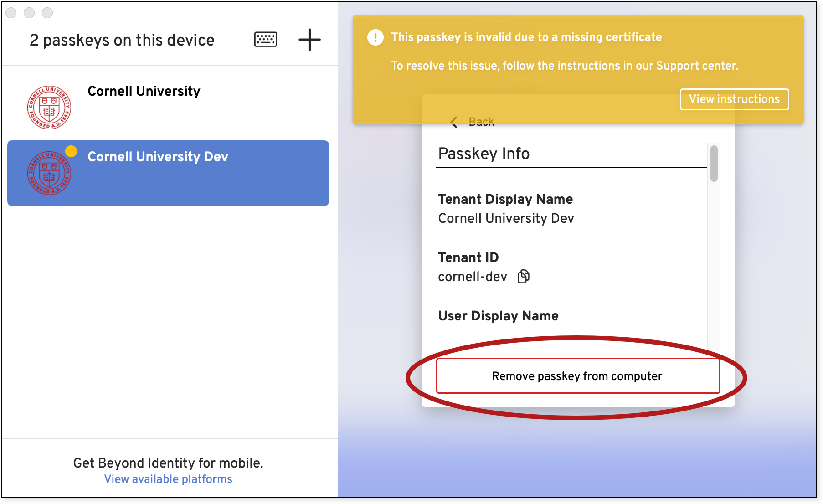The height and width of the screenshot is (504, 823).
Task: Click the keyboard icon in header
Action: pyautogui.click(x=265, y=40)
